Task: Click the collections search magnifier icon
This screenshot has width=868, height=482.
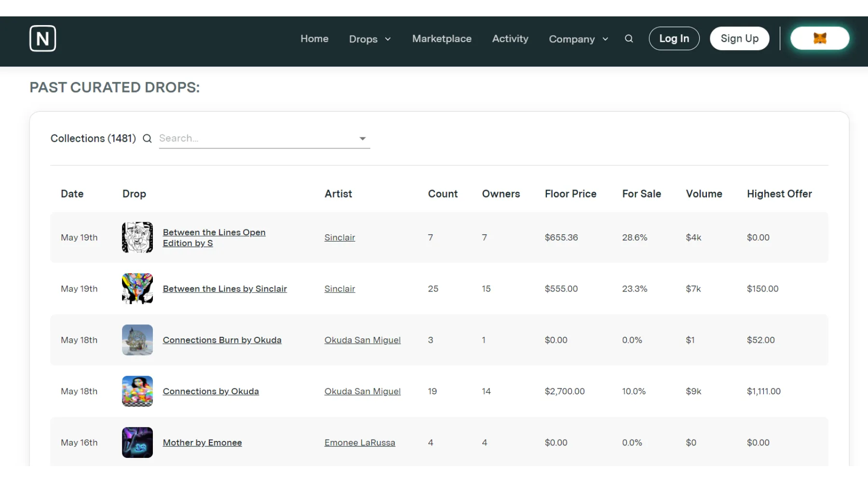Action: point(148,139)
